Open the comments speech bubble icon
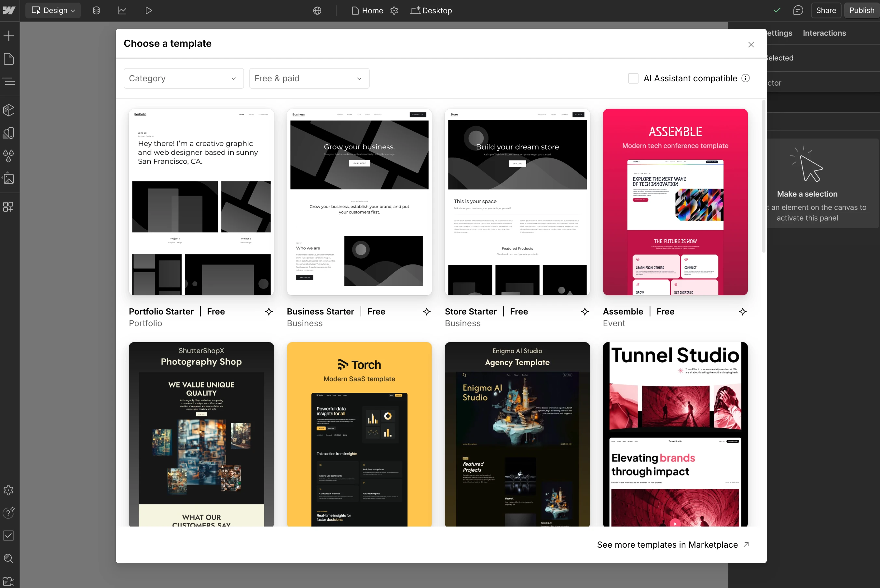This screenshot has width=880, height=588. point(798,10)
